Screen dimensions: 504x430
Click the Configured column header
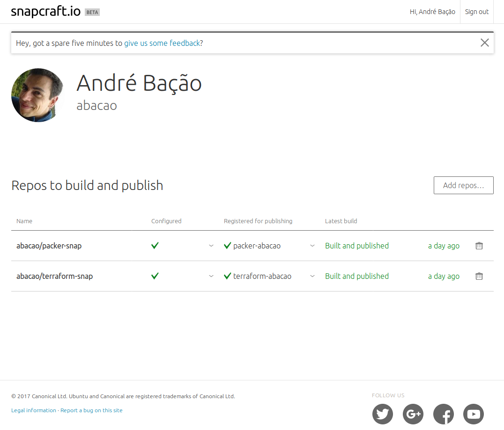click(x=166, y=221)
